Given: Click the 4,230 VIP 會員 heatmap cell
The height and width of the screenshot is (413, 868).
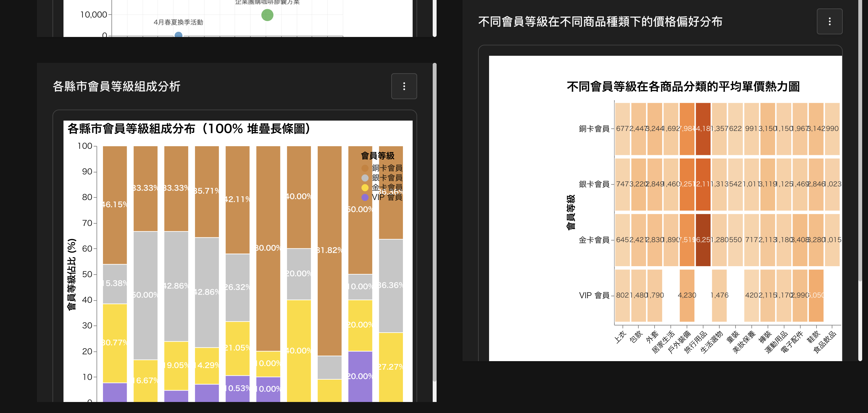Looking at the screenshot, I should click(687, 296).
